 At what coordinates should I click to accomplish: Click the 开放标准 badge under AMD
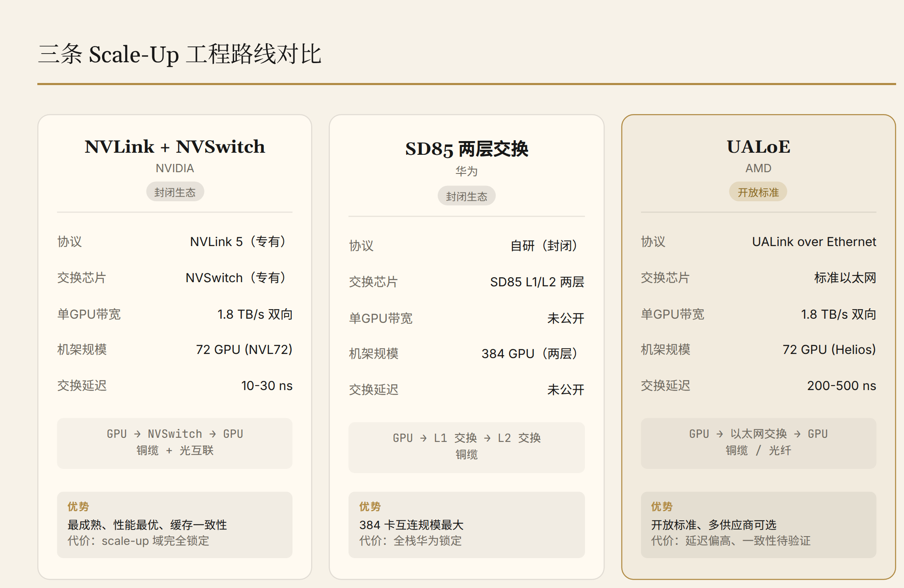(x=758, y=192)
